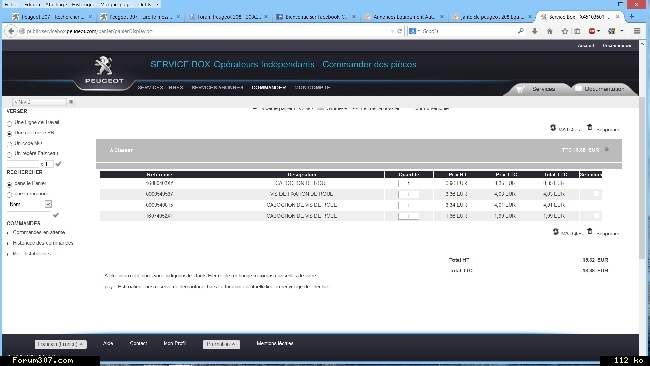Expand the A Classer section arrow
The image size is (650, 366).
[606, 149]
